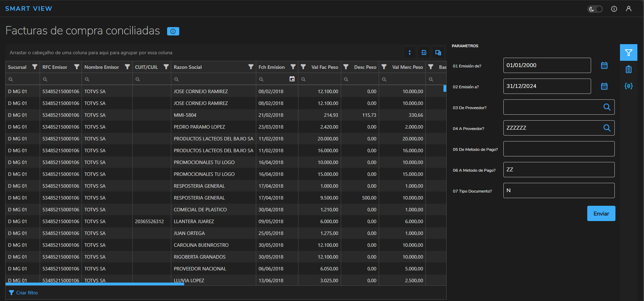Select the clipboard icon in right sidebar
Viewport: 644px width, 301px height.
628,70
